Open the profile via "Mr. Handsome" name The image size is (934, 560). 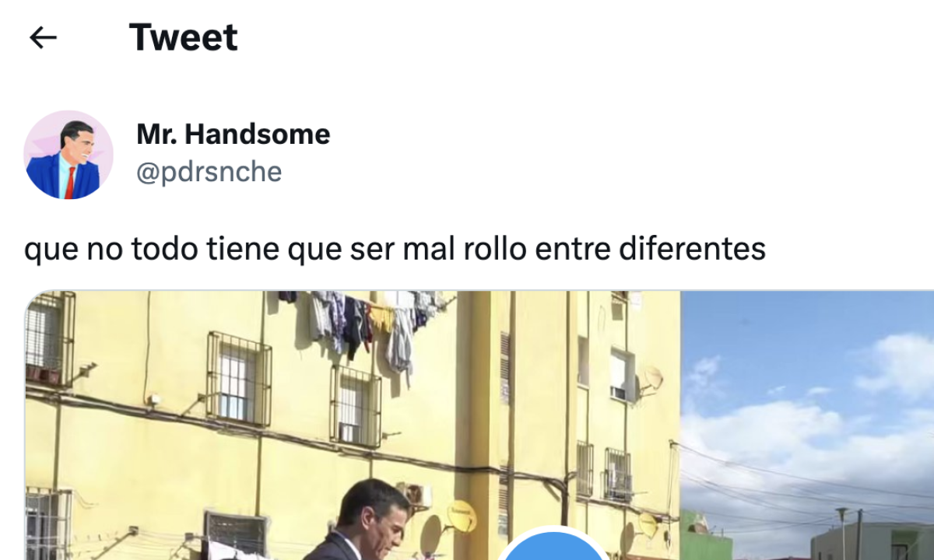tap(233, 134)
